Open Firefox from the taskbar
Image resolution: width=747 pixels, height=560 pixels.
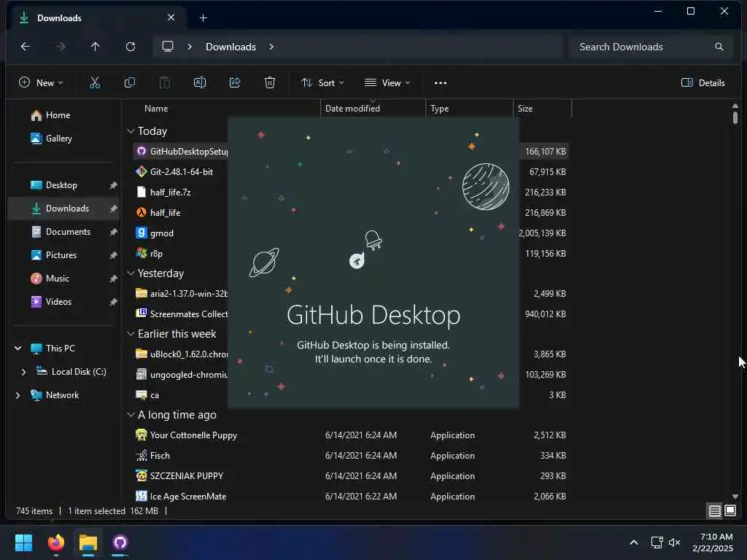[x=56, y=542]
